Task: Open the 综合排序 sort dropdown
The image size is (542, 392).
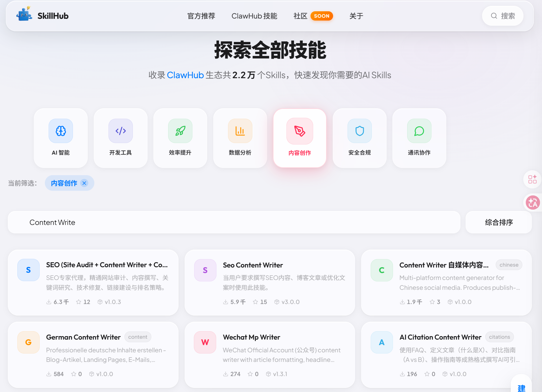Action: (x=499, y=222)
